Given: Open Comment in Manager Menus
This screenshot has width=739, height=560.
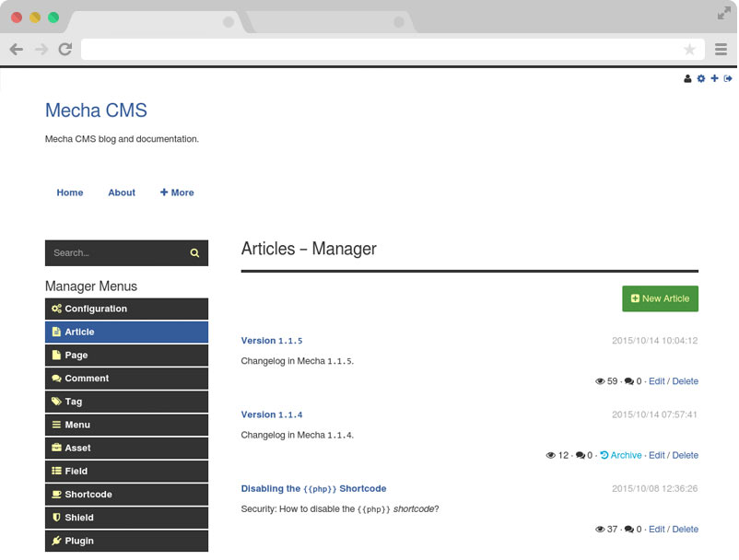Looking at the screenshot, I should 126,379.
